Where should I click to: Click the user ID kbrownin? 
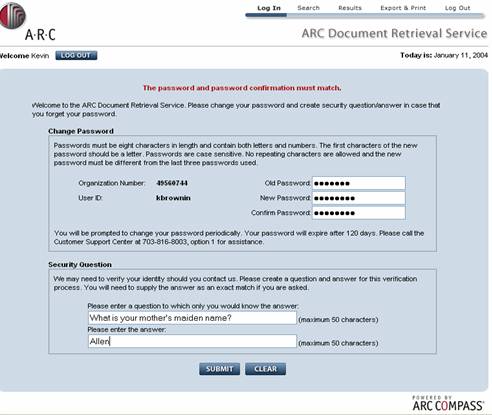(x=173, y=198)
